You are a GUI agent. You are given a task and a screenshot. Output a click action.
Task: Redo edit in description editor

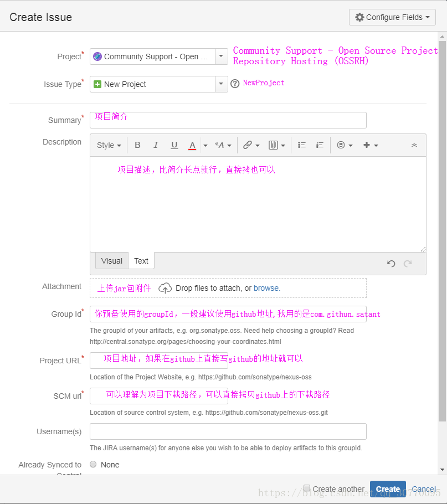(x=408, y=264)
